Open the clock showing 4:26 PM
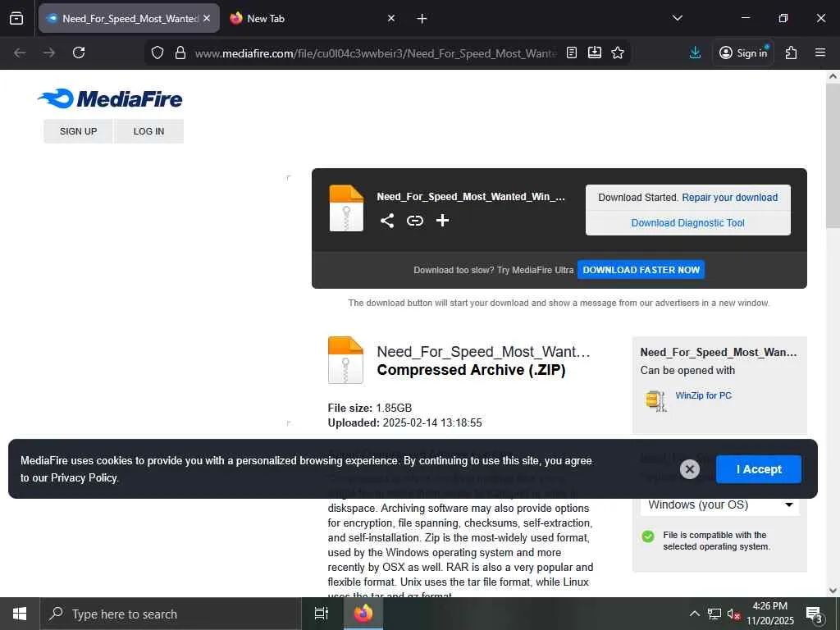840x630 pixels. (x=770, y=614)
